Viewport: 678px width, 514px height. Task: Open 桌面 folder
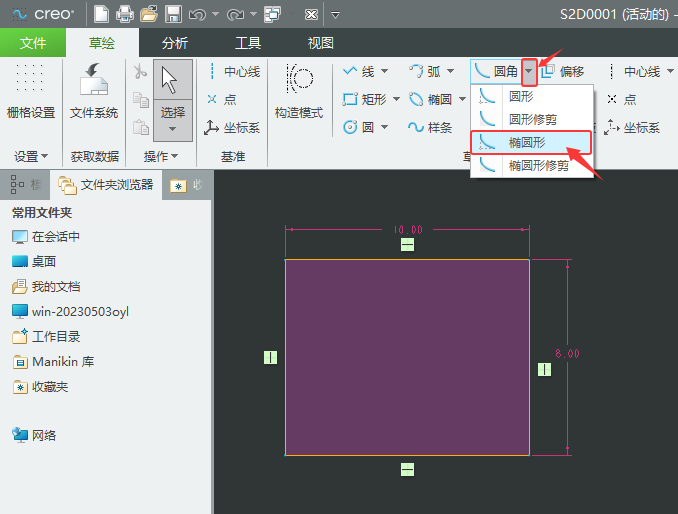(x=34, y=262)
